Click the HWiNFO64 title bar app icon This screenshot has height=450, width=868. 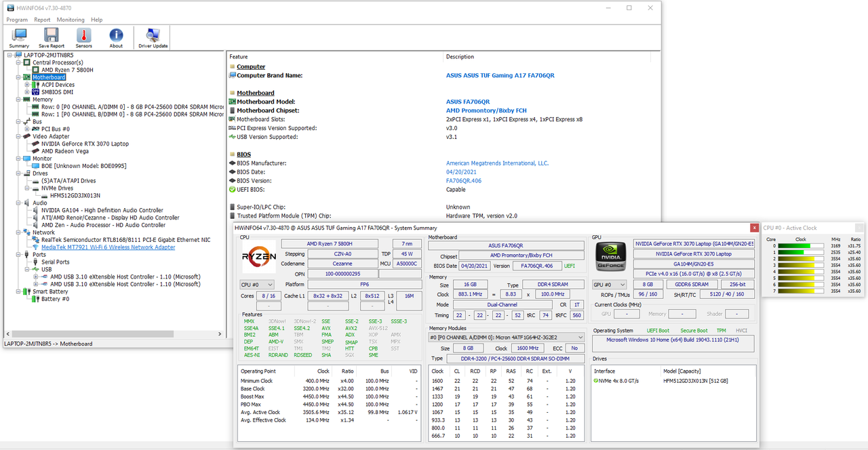(10, 7)
